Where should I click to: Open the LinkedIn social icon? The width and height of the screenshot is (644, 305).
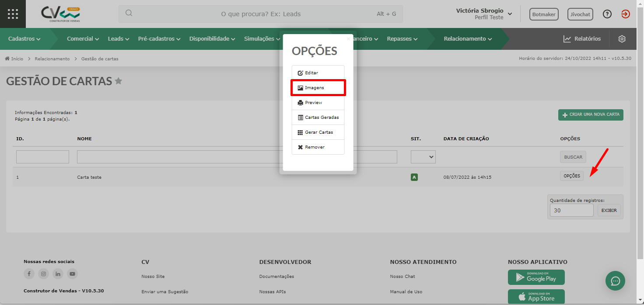(58, 274)
